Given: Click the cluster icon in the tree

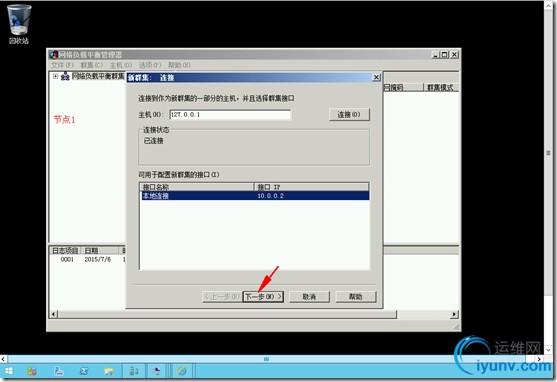Looking at the screenshot, I should click(65, 76).
